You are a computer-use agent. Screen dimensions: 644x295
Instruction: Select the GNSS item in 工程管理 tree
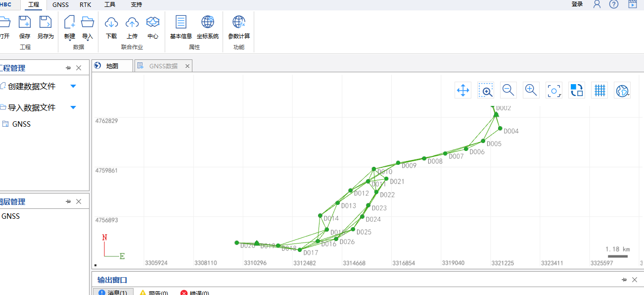21,124
